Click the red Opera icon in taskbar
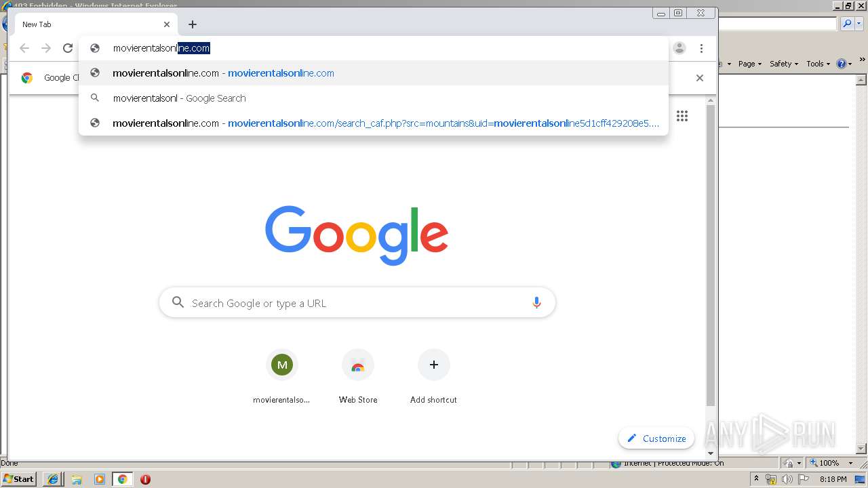The width and height of the screenshot is (868, 488). pos(145,479)
